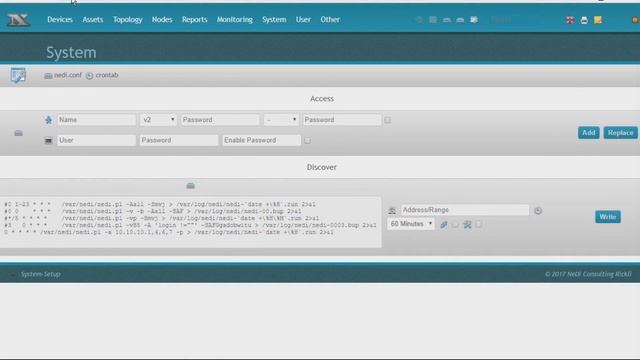This screenshot has width=640, height=360.
Task: Open the Assets menu
Action: (93, 20)
